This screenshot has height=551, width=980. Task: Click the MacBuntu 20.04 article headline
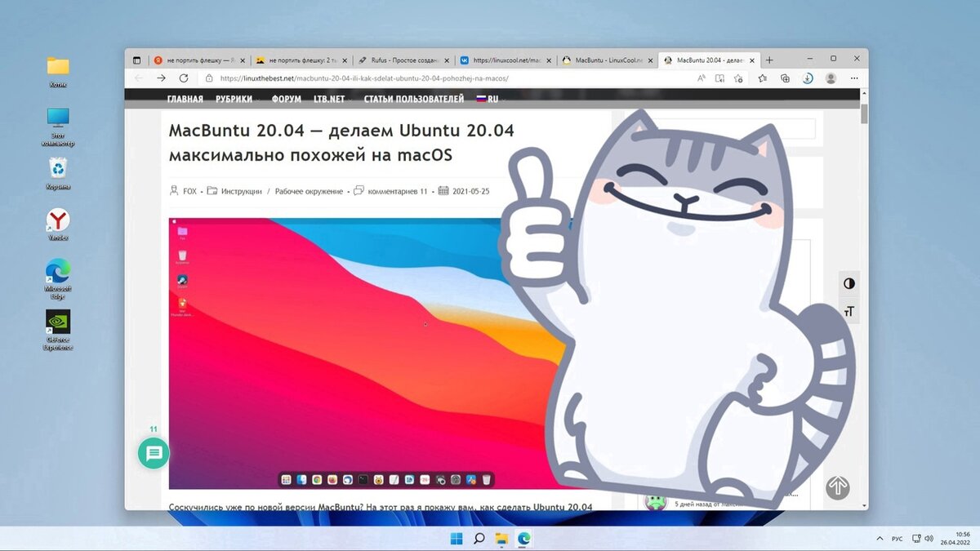click(341, 142)
